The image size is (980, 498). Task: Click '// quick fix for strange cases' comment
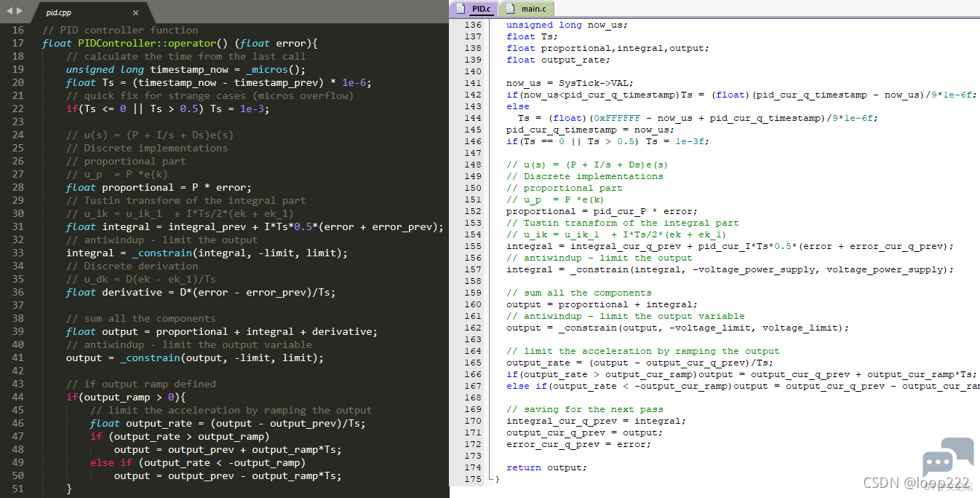coord(210,95)
